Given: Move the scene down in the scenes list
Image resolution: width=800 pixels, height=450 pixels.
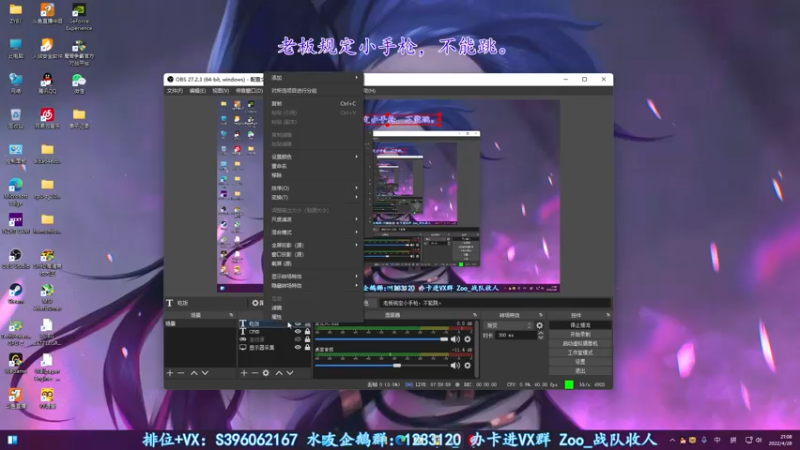Looking at the screenshot, I should [205, 373].
